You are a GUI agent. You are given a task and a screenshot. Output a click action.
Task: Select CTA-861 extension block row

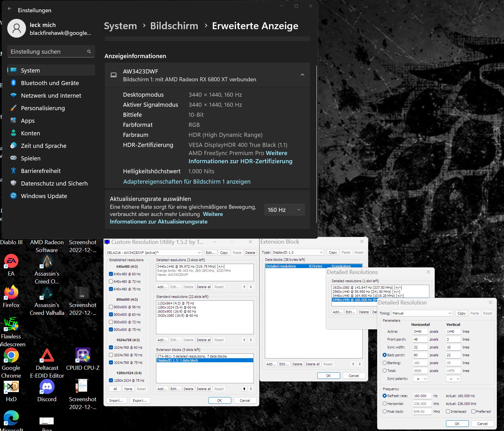coord(205,356)
